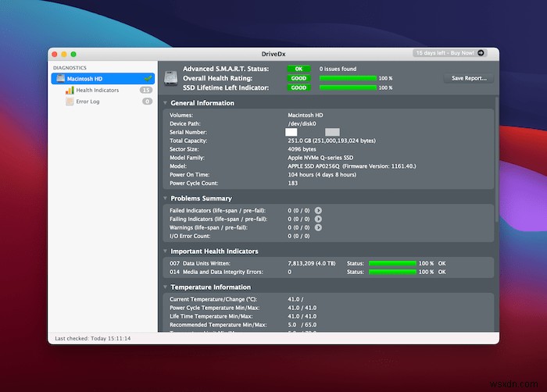The width and height of the screenshot is (547, 392).
Task: Click Last checked: Today 15:11:14 status text
Action: pyautogui.click(x=93, y=338)
